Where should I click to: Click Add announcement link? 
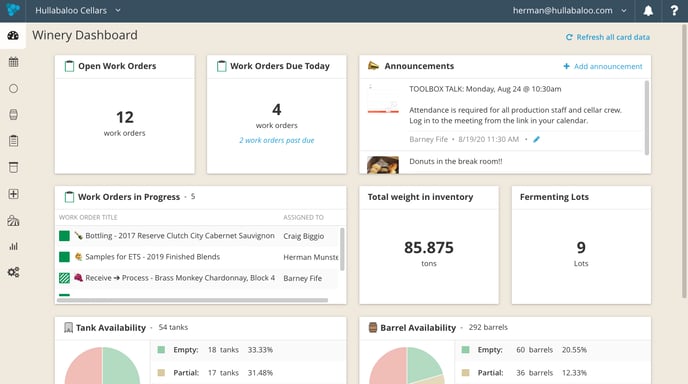[x=603, y=66]
